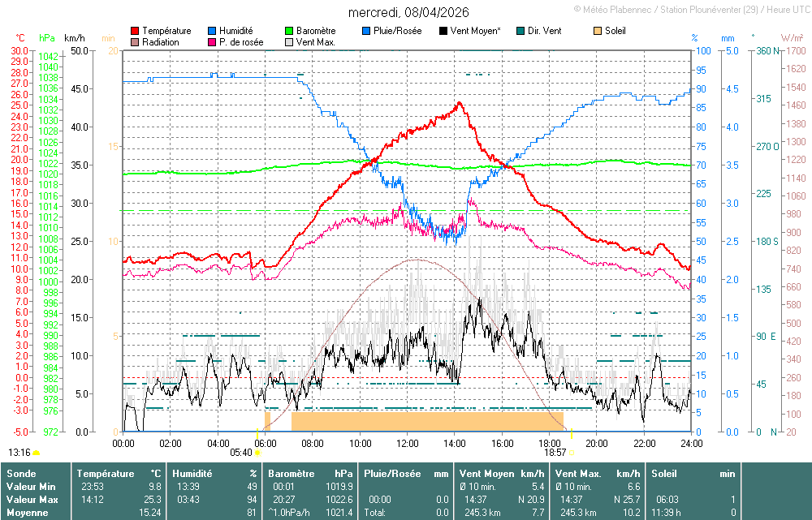
Task: Select the Vent Max. column header in the table
Action: [578, 473]
